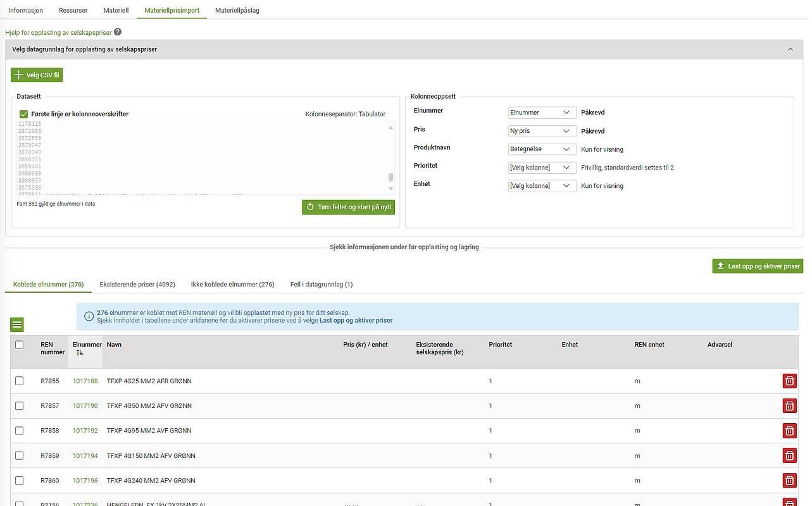This screenshot has height=506, width=812.
Task: Delete row for Elnummer 1017196
Action: pyautogui.click(x=789, y=481)
